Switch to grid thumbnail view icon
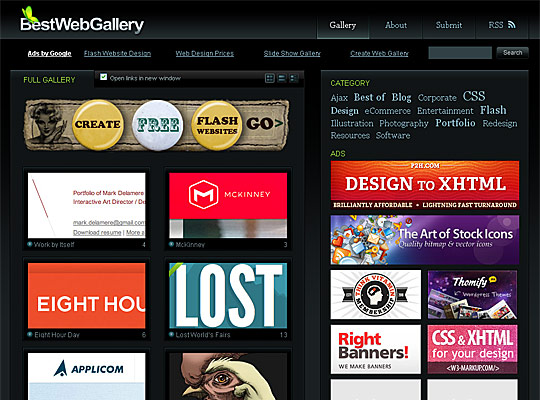Image resolution: width=540 pixels, height=400 pixels. click(270, 78)
